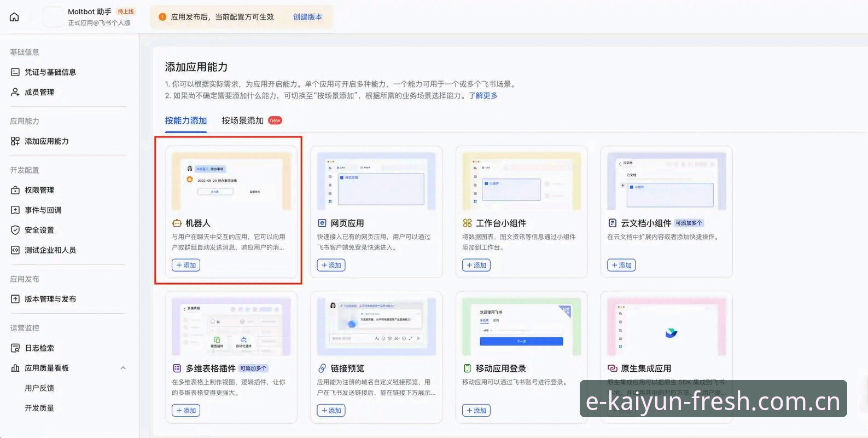Open 开发质量 under 应用质量看板

coord(39,408)
